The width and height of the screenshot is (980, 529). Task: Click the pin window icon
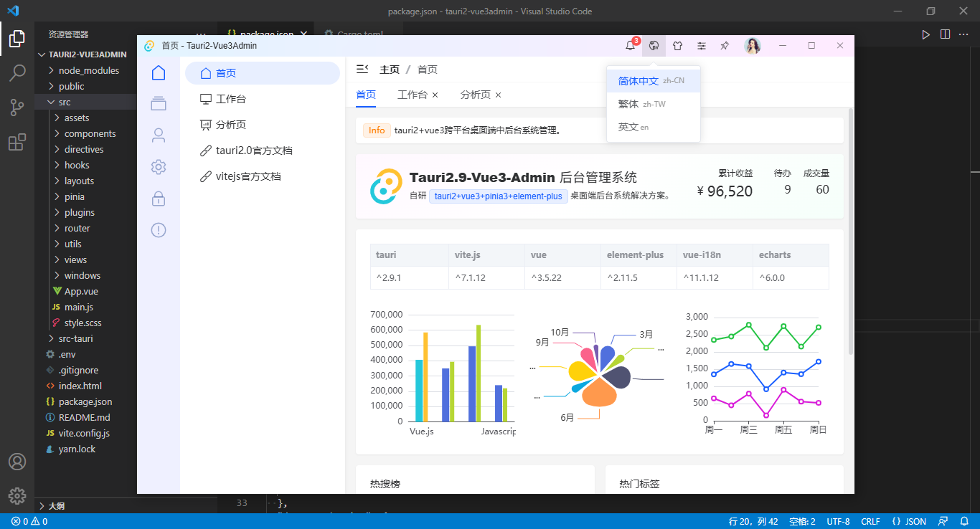pos(725,45)
